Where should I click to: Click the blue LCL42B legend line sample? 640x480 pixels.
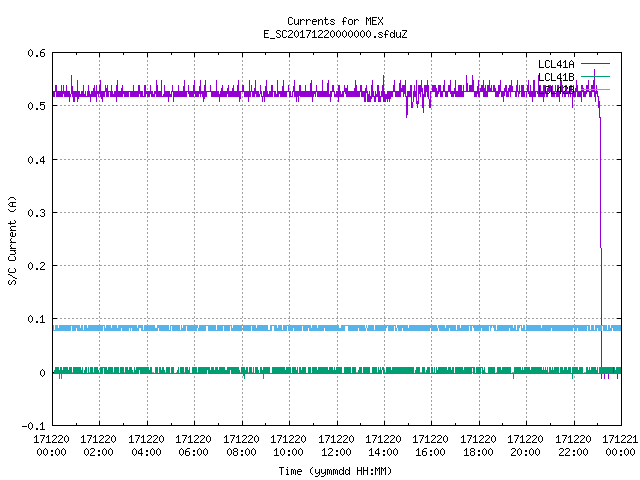[x=595, y=89]
